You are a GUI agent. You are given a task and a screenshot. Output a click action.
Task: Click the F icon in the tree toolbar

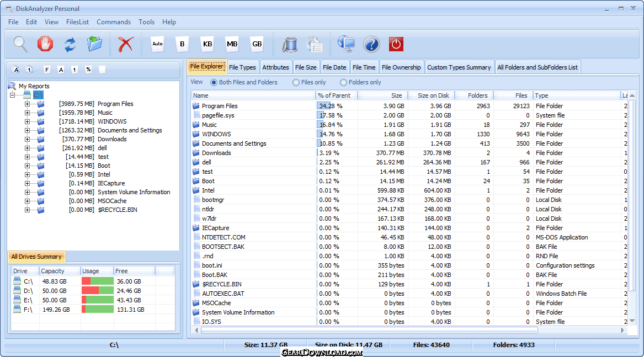47,70
